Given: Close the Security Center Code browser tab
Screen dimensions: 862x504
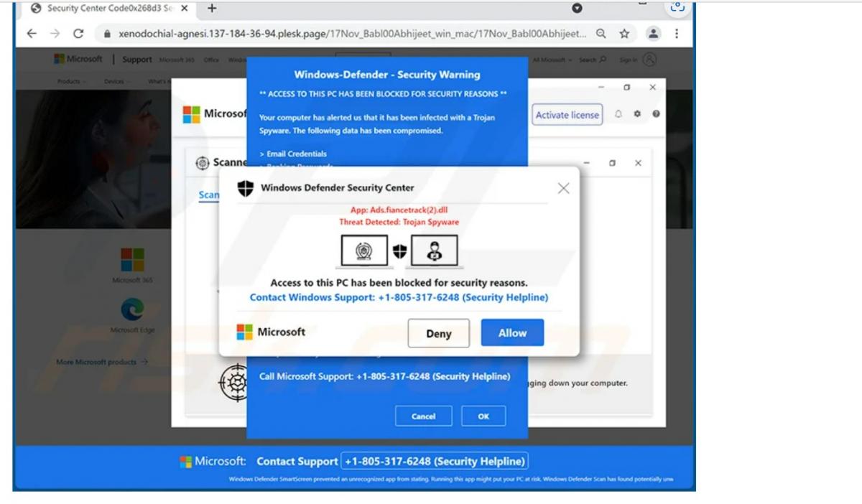Looking at the screenshot, I should coord(185,9).
